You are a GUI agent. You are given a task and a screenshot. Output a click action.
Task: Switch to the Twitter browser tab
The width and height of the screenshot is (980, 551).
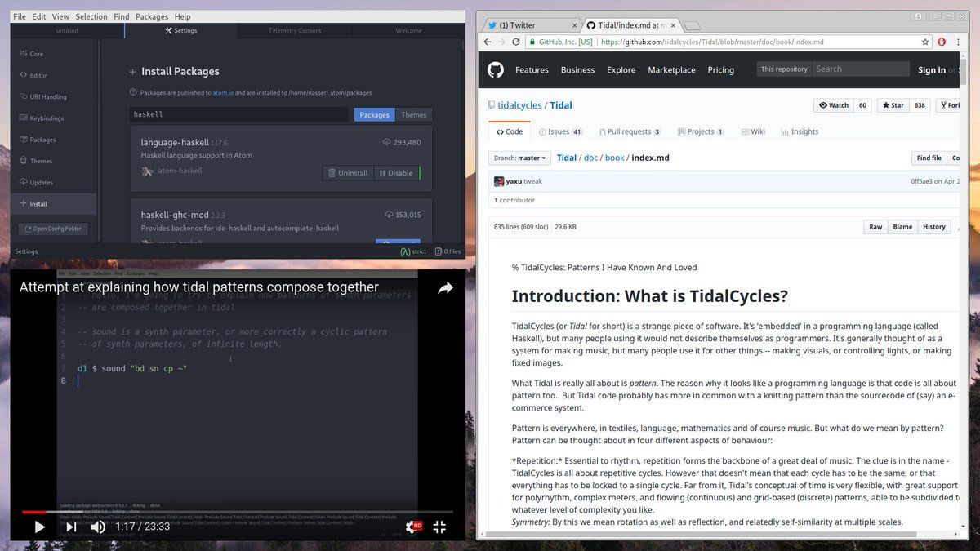click(x=531, y=25)
